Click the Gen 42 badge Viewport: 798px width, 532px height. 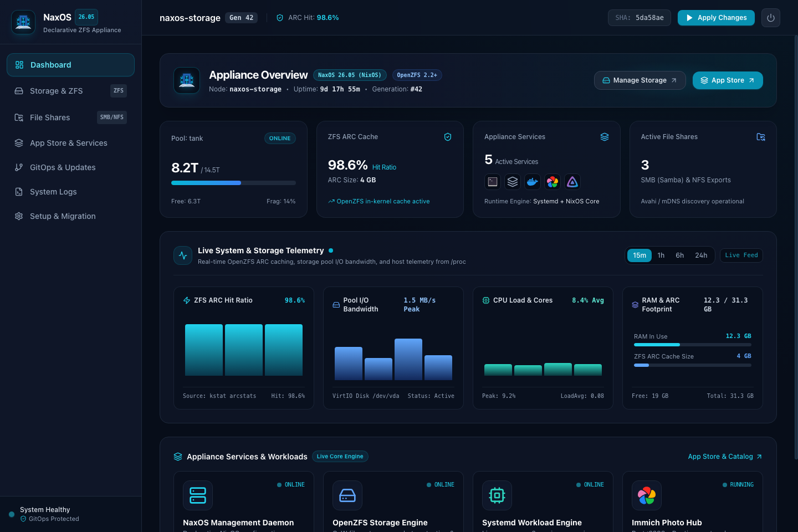pyautogui.click(x=242, y=18)
